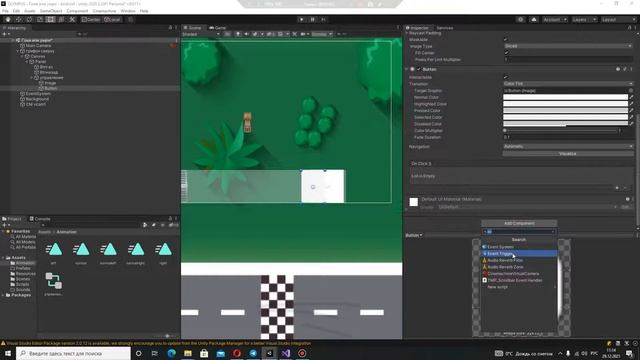This screenshot has width=640, height=360.
Task: Click the Add Component button
Action: 519,223
